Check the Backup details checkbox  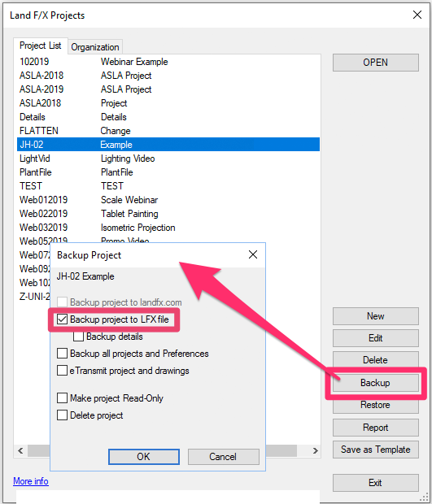[x=78, y=337]
